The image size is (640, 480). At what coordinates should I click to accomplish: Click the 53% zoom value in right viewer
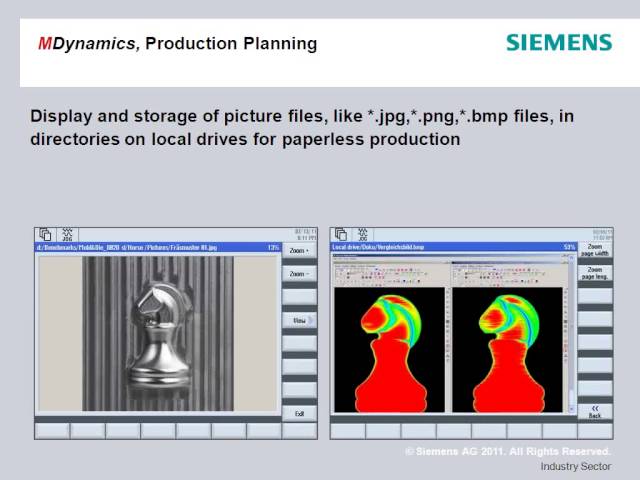coord(569,247)
